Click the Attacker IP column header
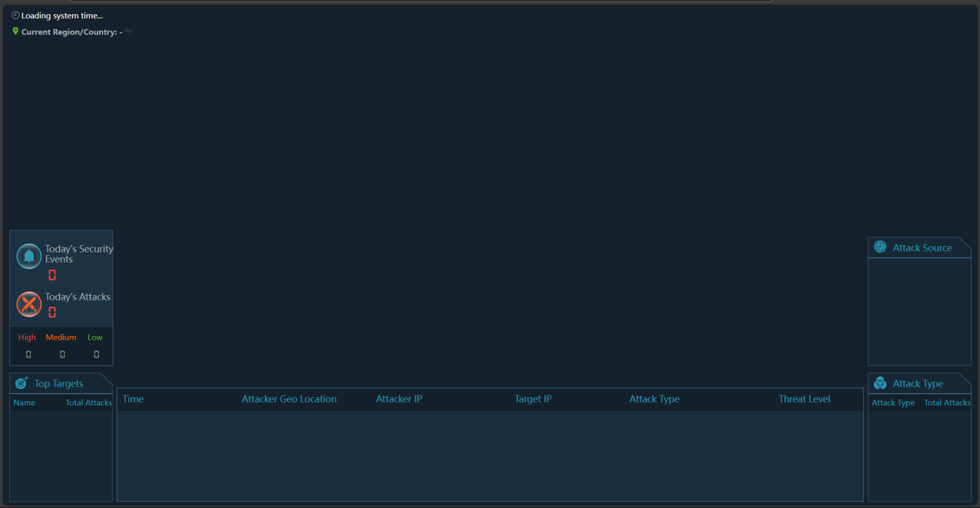Image resolution: width=980 pixels, height=508 pixels. click(x=399, y=399)
